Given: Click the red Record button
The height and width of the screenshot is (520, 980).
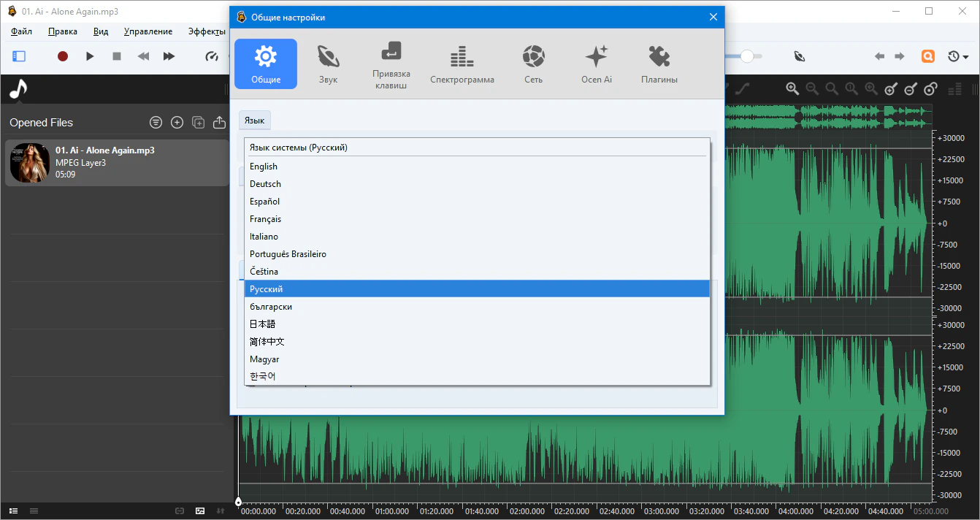Looking at the screenshot, I should click(x=63, y=56).
